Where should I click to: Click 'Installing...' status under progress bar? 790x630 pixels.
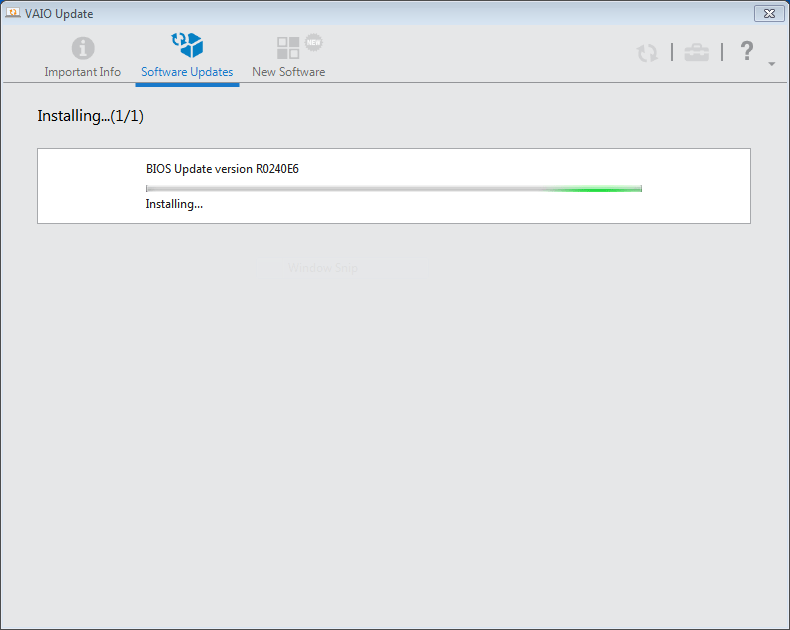point(174,204)
